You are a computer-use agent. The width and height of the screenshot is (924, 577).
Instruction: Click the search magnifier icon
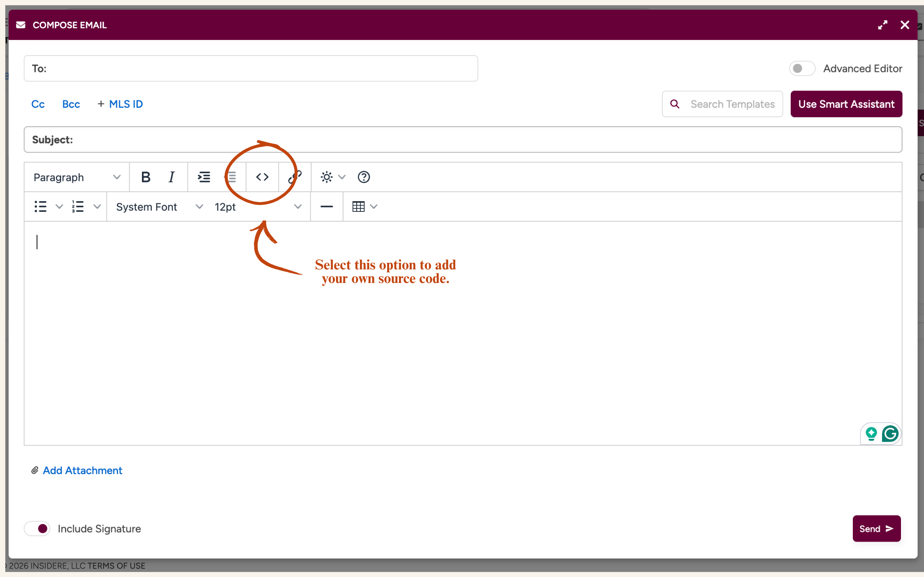pyautogui.click(x=675, y=104)
